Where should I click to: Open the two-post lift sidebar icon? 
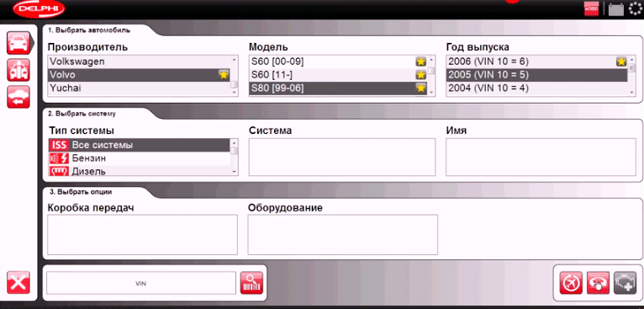[x=18, y=70]
